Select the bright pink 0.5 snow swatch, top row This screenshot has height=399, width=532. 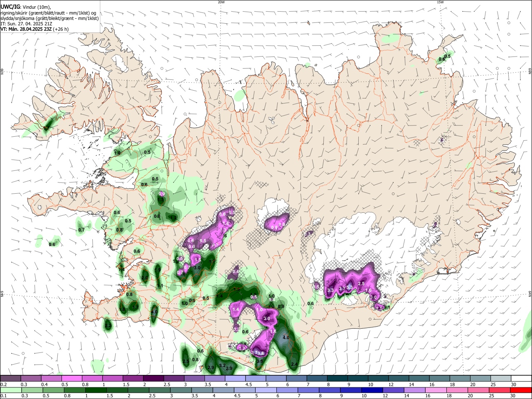pyautogui.click(x=71, y=378)
